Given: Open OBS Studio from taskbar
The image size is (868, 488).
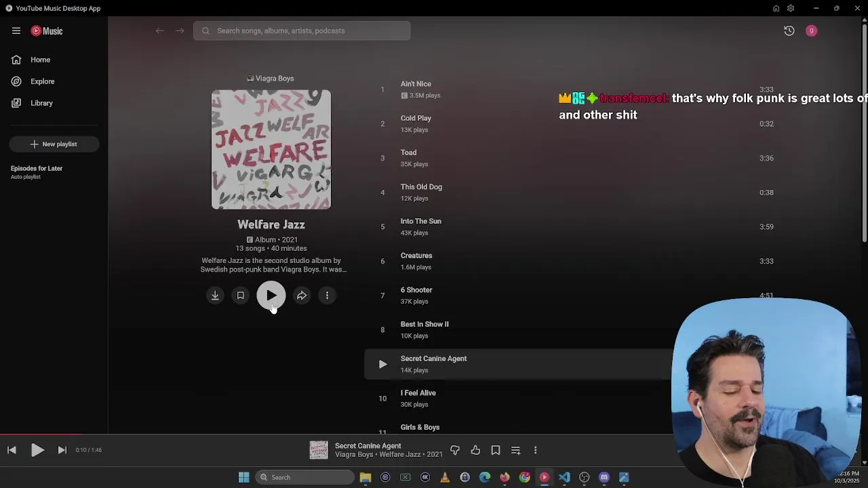Looking at the screenshot, I should [x=584, y=477].
